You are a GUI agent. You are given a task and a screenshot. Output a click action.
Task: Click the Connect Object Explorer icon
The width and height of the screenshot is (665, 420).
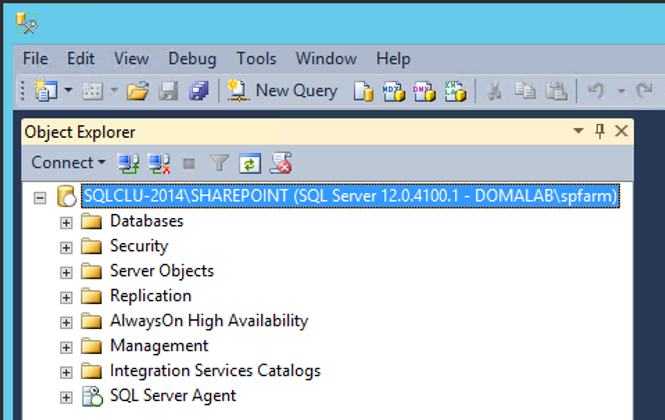tap(128, 163)
